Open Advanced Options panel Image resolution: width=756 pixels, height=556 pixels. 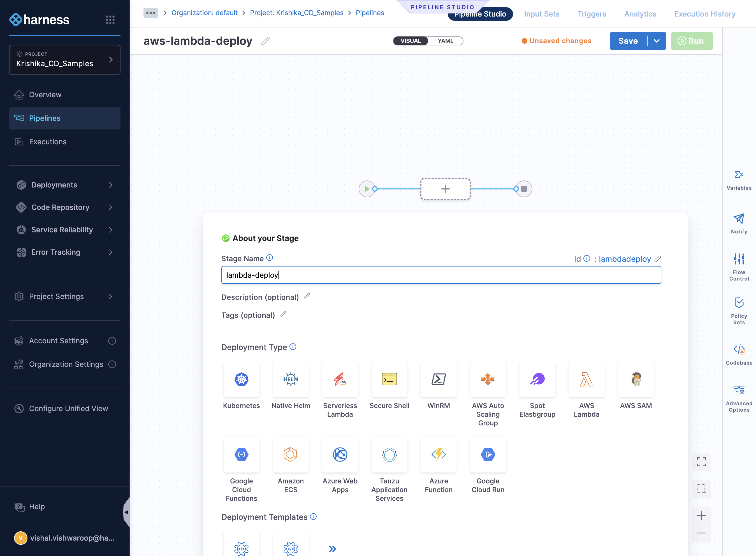[x=739, y=399]
